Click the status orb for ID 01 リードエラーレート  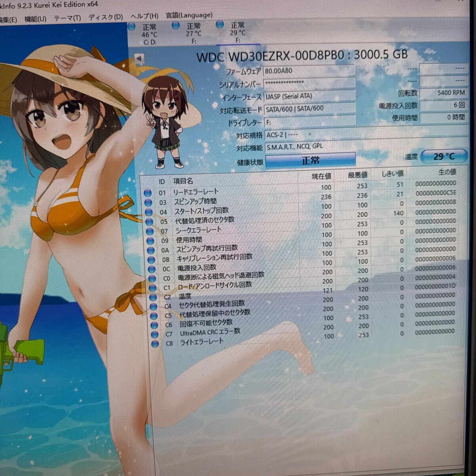(148, 193)
